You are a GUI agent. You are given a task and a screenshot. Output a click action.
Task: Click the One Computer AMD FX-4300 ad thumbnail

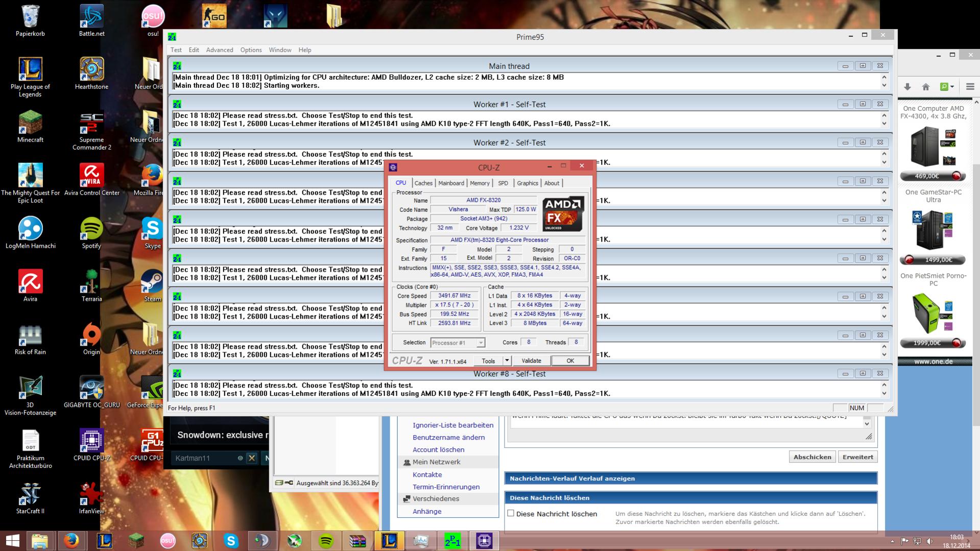click(933, 147)
